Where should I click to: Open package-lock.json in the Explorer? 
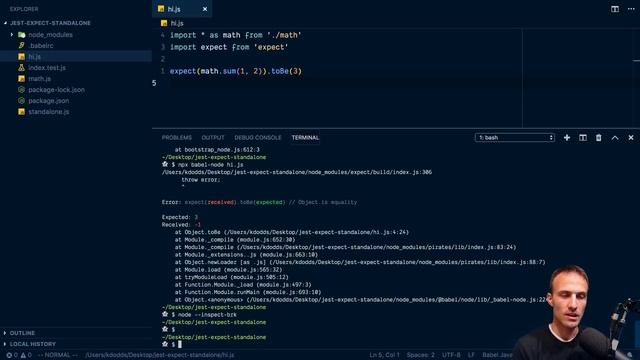(76, 90)
